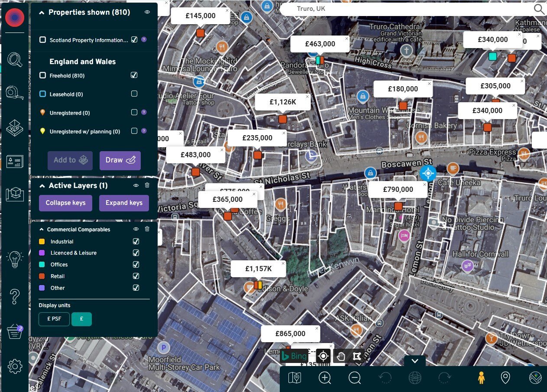Click the Expand keys button
The width and height of the screenshot is (547, 392).
click(124, 203)
